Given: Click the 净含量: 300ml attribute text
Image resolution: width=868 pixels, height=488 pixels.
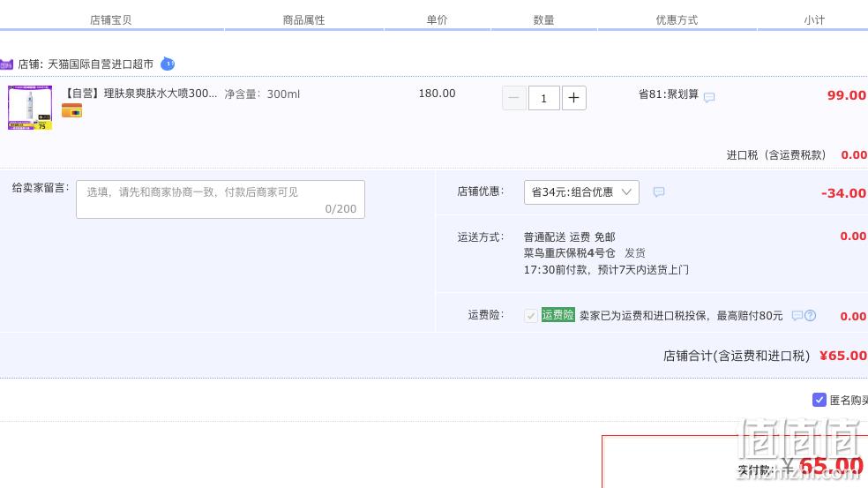Looking at the screenshot, I should [x=262, y=94].
